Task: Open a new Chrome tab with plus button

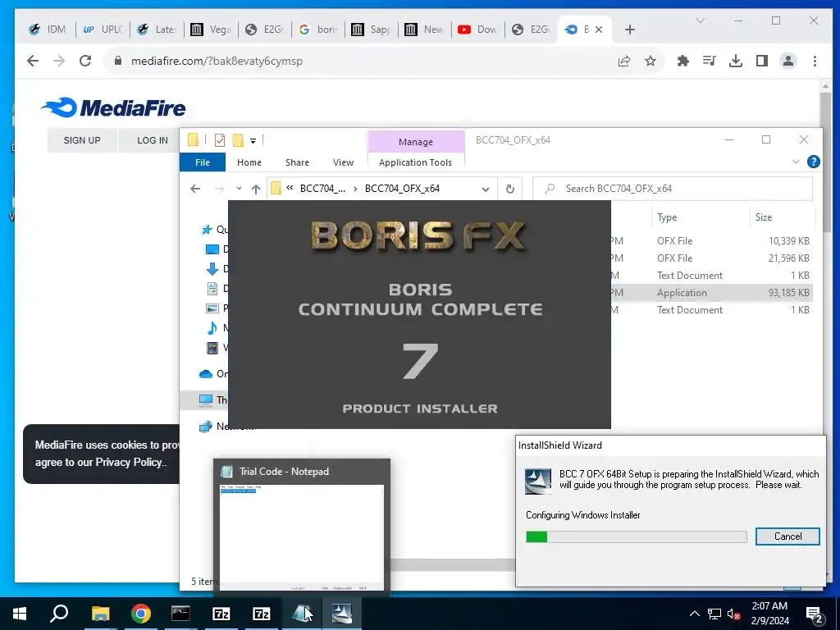Action: pyautogui.click(x=630, y=30)
